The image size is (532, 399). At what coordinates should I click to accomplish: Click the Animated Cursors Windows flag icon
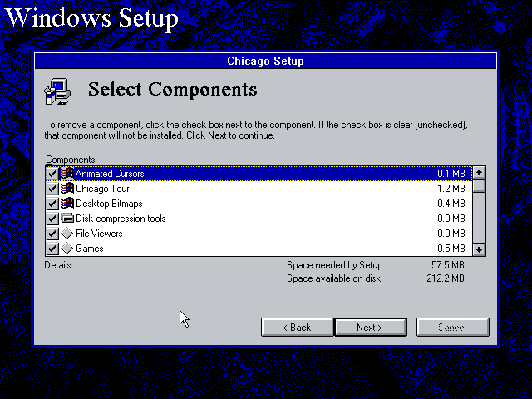(67, 174)
